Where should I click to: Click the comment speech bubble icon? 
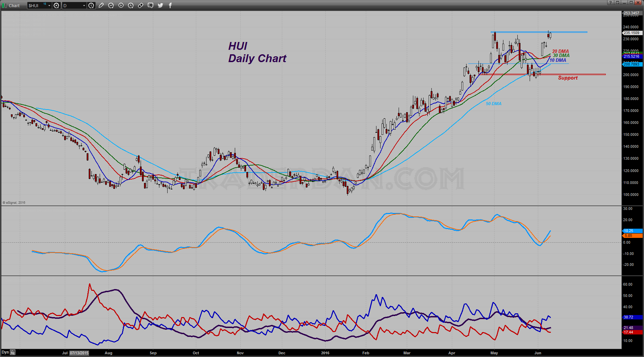[151, 5]
